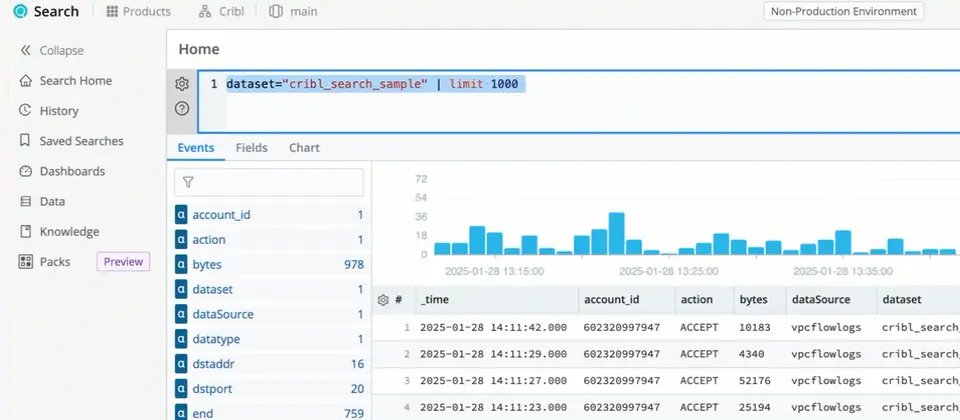960x420 pixels.
Task: Click the bytes count 978
Action: tap(354, 264)
